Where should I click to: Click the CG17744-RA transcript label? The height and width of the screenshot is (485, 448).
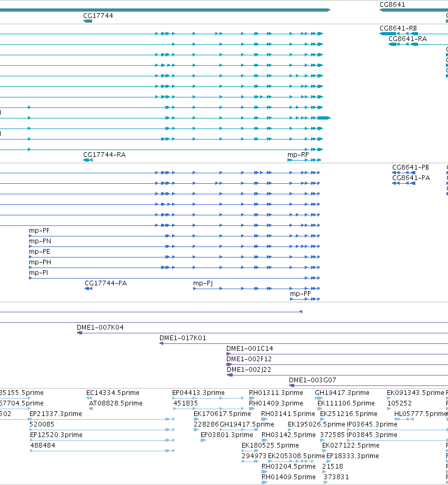click(x=105, y=155)
